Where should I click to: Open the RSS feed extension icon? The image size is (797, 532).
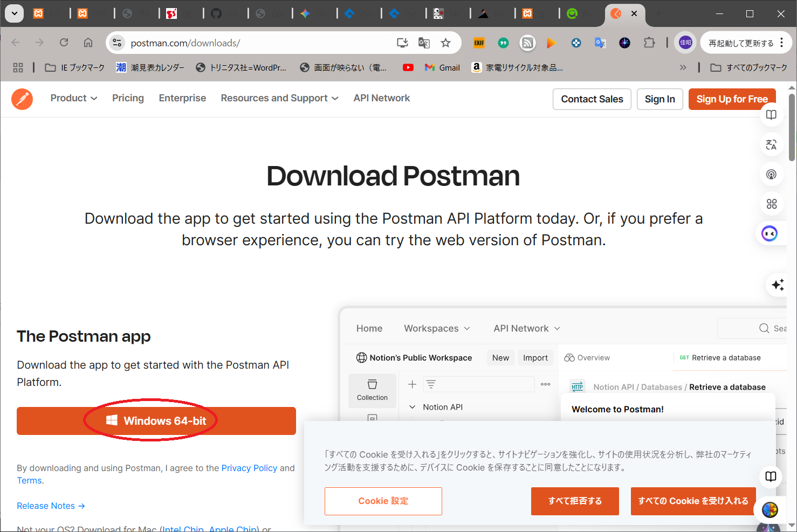(x=527, y=43)
